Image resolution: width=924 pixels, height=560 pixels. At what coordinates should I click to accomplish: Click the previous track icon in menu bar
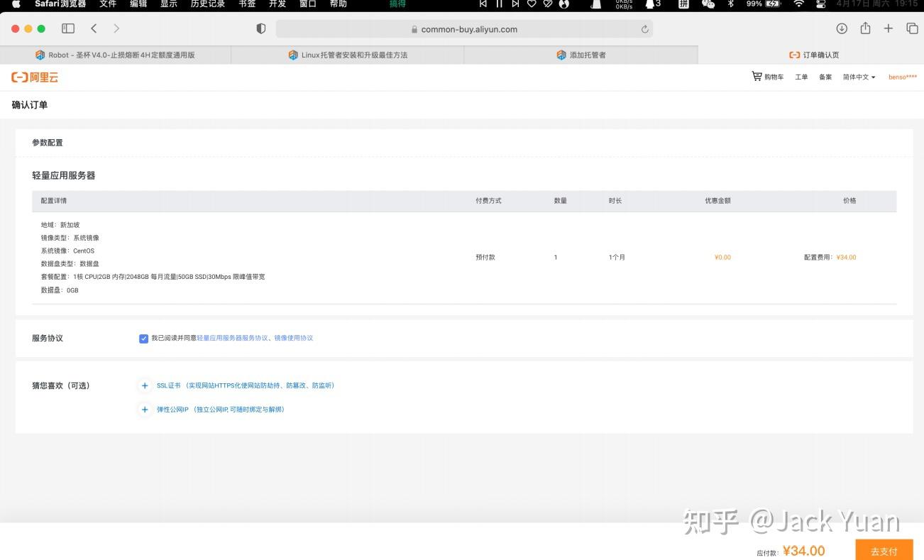(483, 4)
